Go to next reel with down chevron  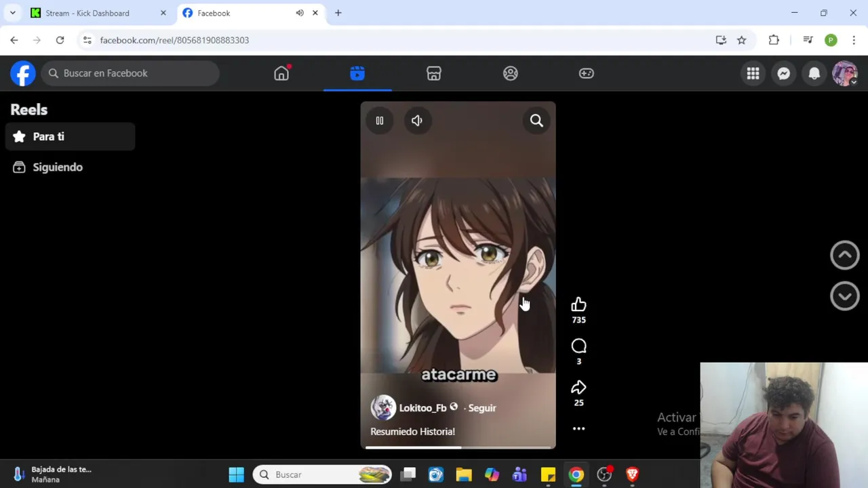(x=845, y=296)
